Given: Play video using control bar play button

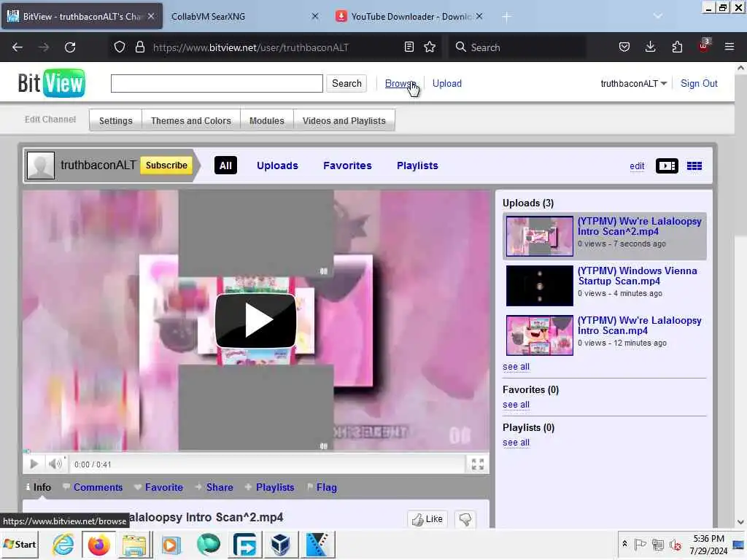Looking at the screenshot, I should (34, 464).
